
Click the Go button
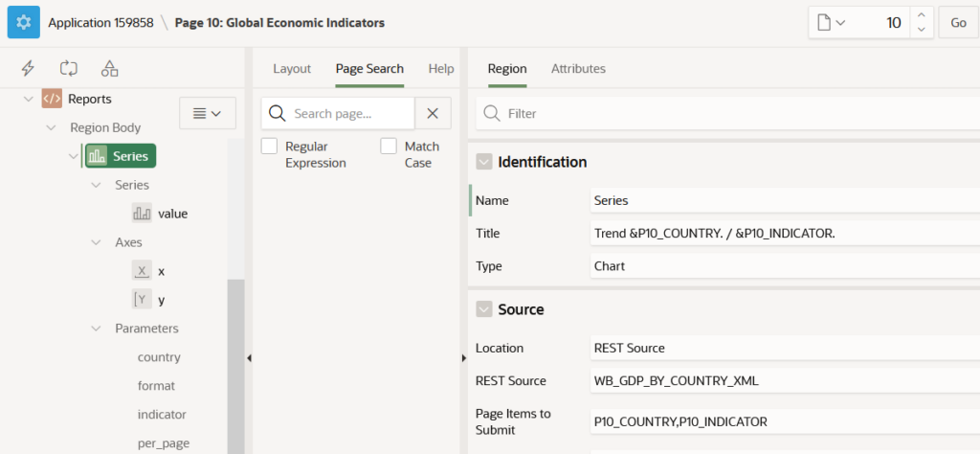click(x=958, y=23)
